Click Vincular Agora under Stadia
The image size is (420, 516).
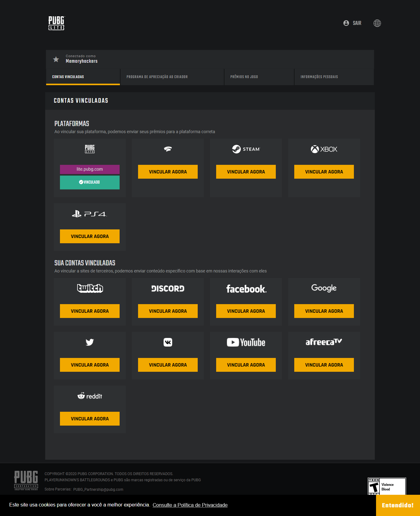click(x=168, y=172)
